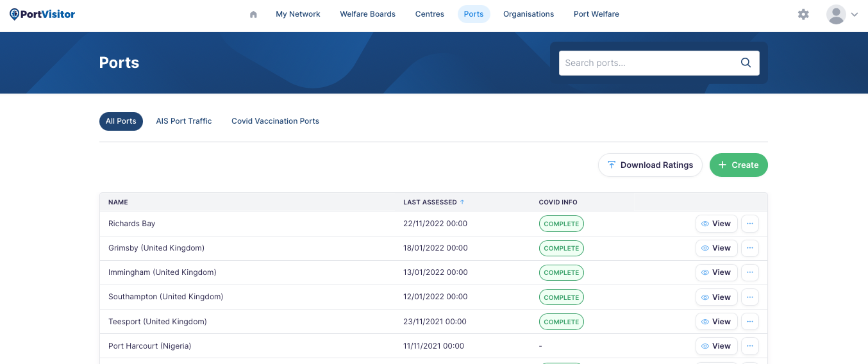Open Port Welfare in the navigation
This screenshot has height=364, width=868.
pos(596,14)
